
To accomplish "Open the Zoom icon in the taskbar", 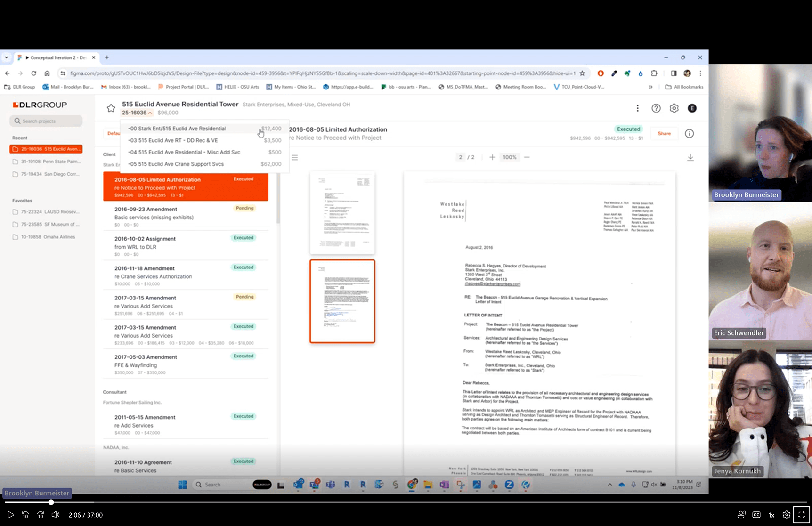I will 509,485.
